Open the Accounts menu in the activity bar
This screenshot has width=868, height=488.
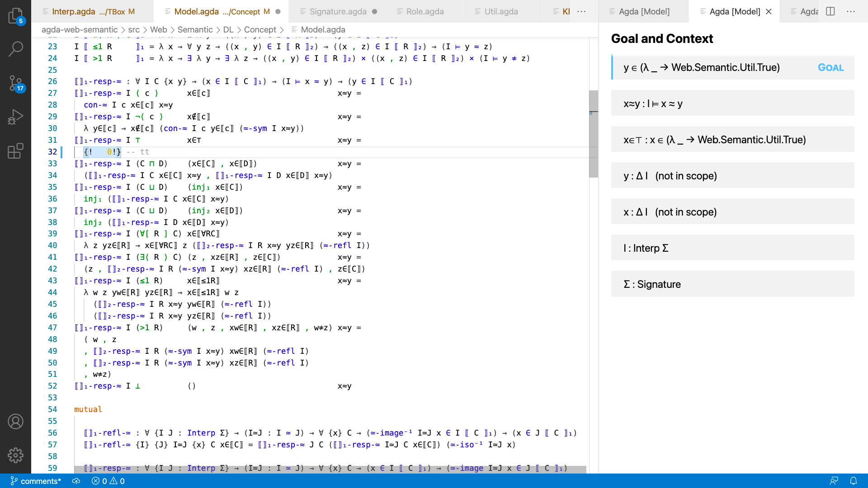tap(16, 421)
